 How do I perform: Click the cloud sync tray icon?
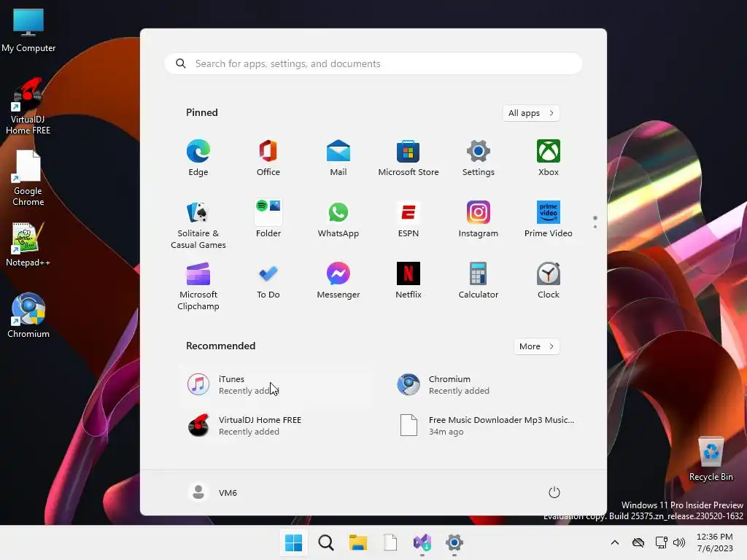(638, 542)
